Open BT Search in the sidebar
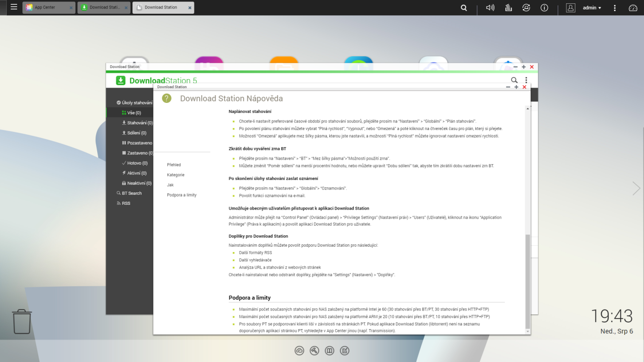Viewport: 644px width, 362px height. pos(130,193)
